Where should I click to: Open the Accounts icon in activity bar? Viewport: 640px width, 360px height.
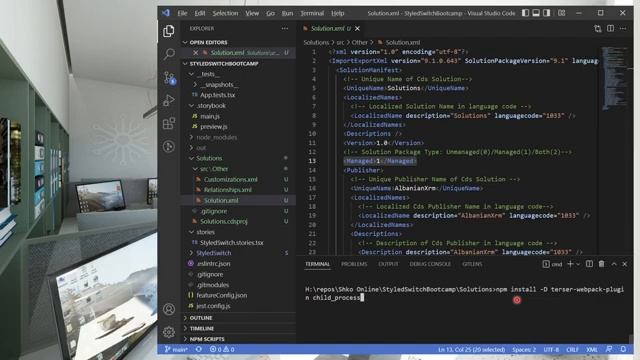[x=169, y=309]
